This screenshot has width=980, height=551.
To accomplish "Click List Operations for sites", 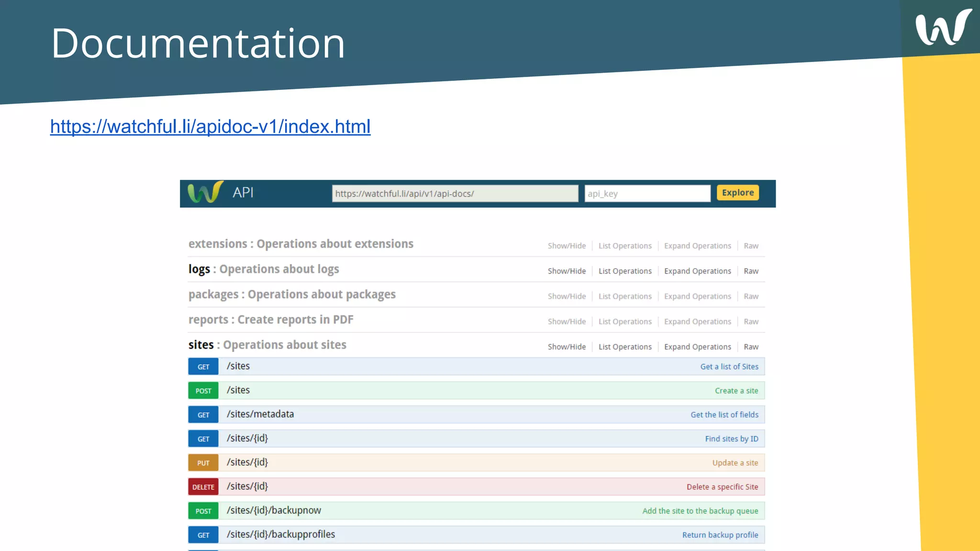I will pyautogui.click(x=625, y=347).
